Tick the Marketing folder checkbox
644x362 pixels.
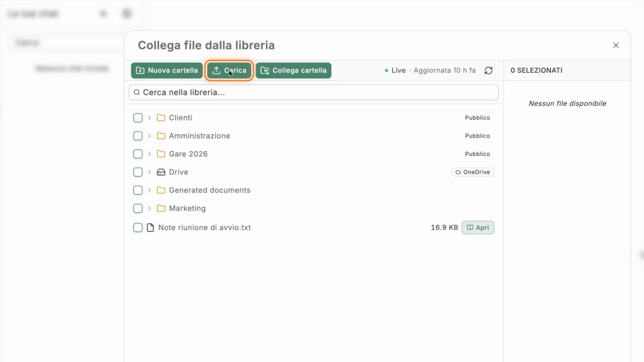(138, 208)
